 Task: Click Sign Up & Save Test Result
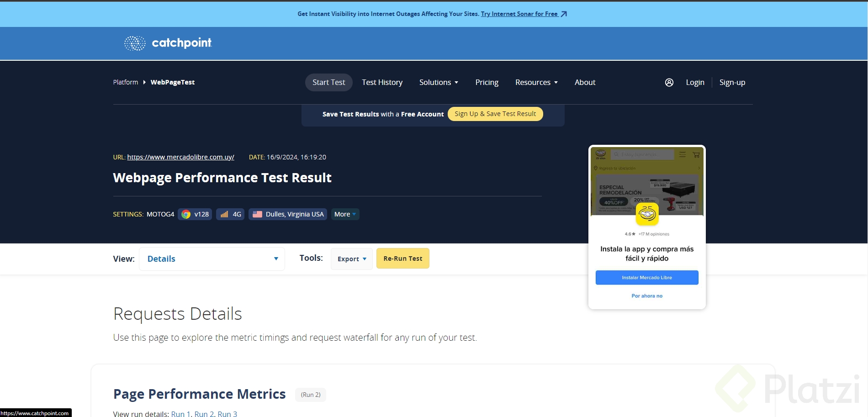495,114
